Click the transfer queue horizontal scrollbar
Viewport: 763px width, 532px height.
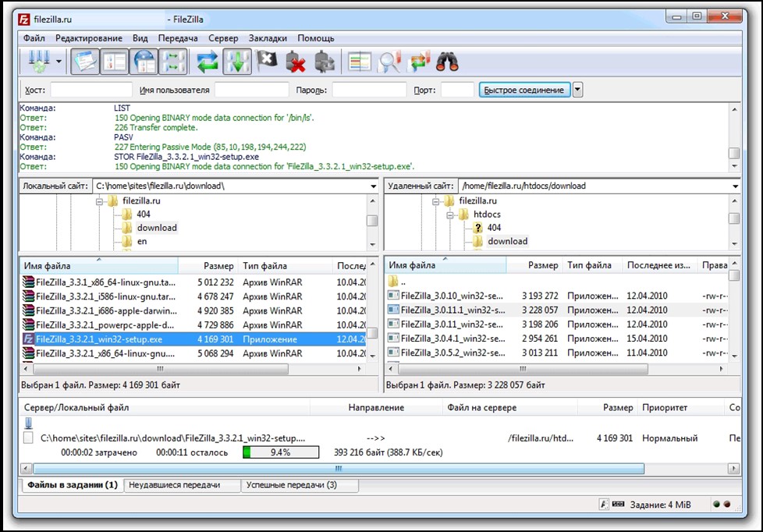point(338,469)
